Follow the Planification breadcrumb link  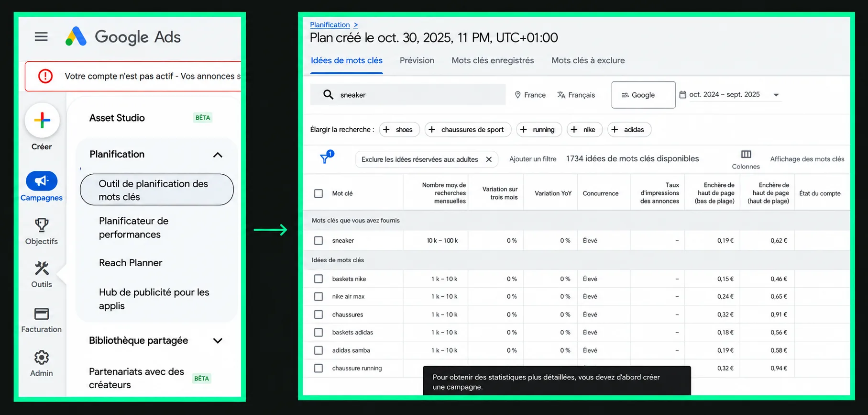coord(330,25)
